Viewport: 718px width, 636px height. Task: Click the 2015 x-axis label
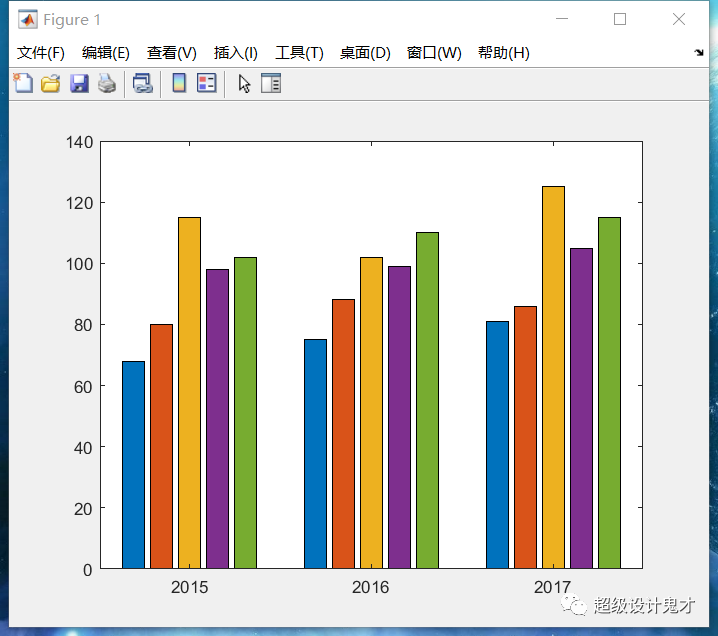point(190,587)
